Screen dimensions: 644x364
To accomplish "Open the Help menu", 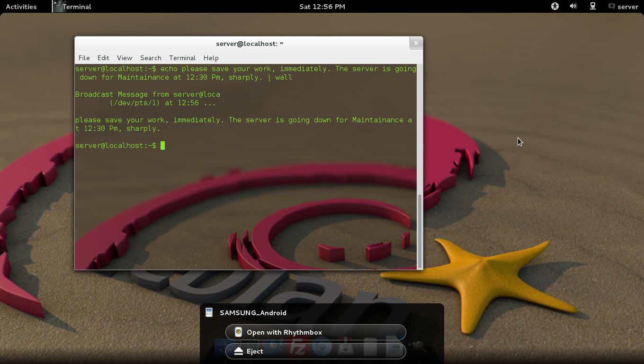I will [x=211, y=58].
